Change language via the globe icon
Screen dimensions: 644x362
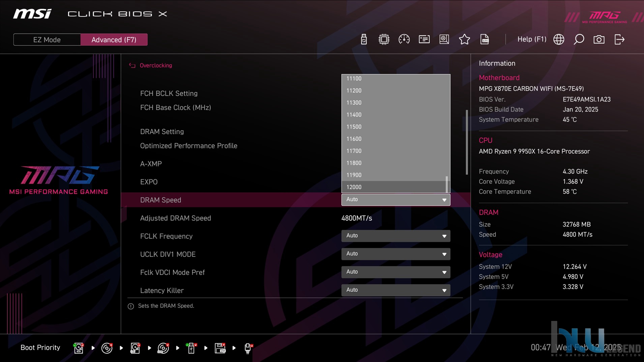(x=559, y=39)
